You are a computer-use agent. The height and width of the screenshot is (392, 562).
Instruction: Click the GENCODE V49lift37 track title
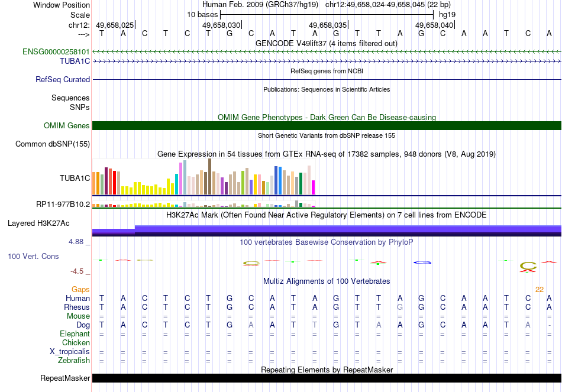click(327, 43)
